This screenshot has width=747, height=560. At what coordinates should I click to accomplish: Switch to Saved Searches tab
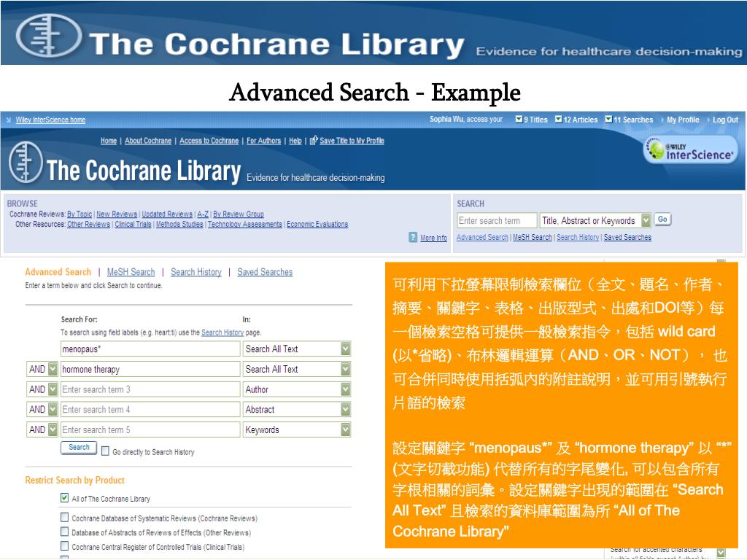coord(265,272)
